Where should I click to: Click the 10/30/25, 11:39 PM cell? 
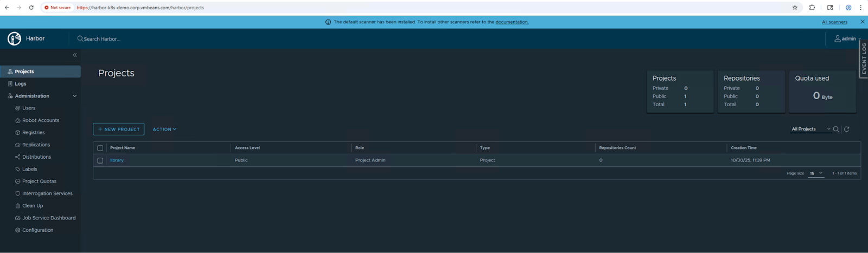point(750,160)
